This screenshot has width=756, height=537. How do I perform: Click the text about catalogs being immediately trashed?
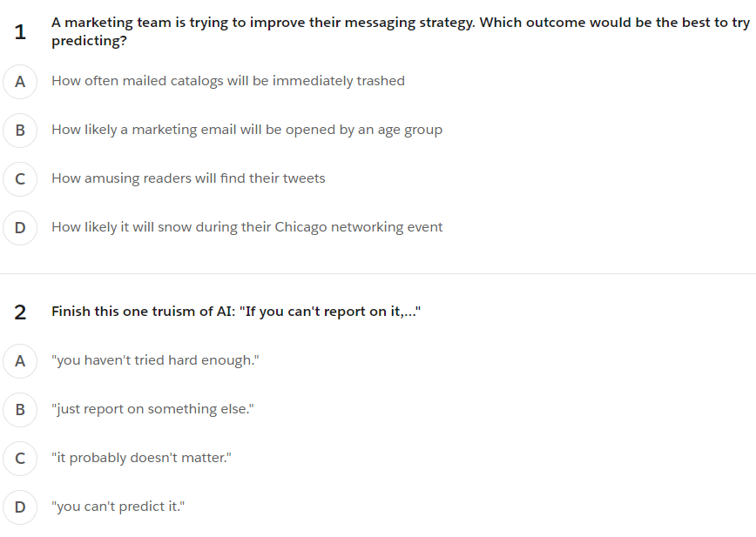(228, 81)
